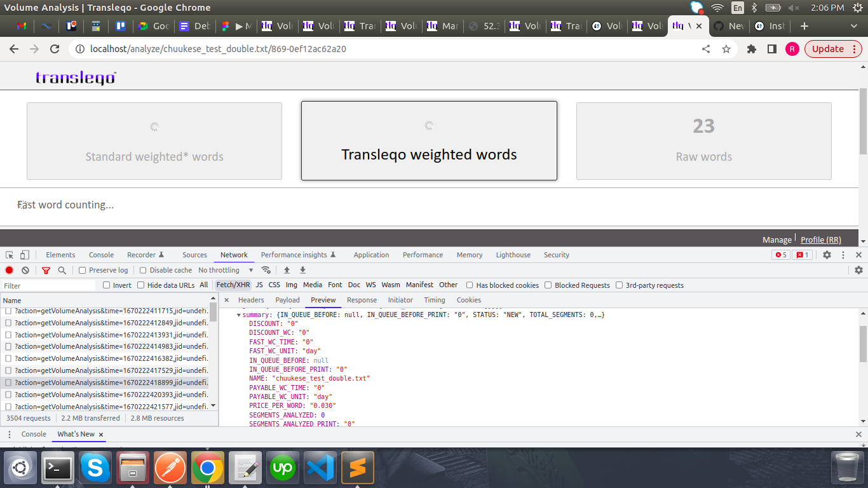Import a HAR file

coord(285,270)
